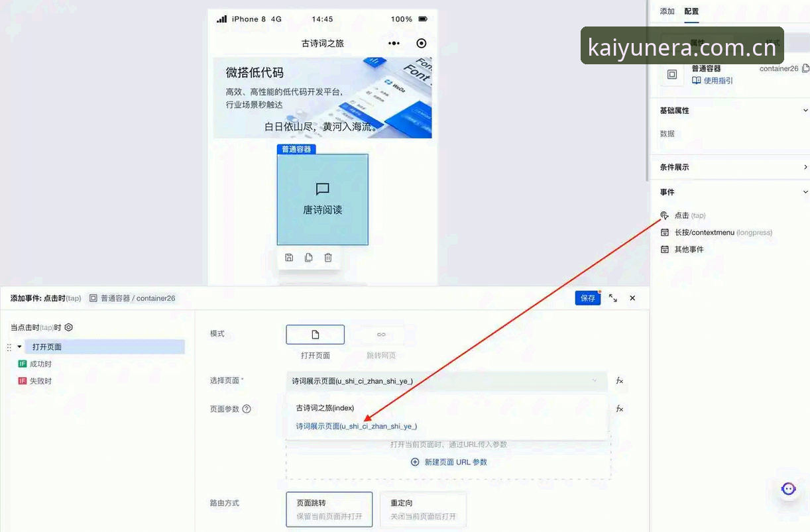Close the add event panel
The image size is (810, 532).
632,298
